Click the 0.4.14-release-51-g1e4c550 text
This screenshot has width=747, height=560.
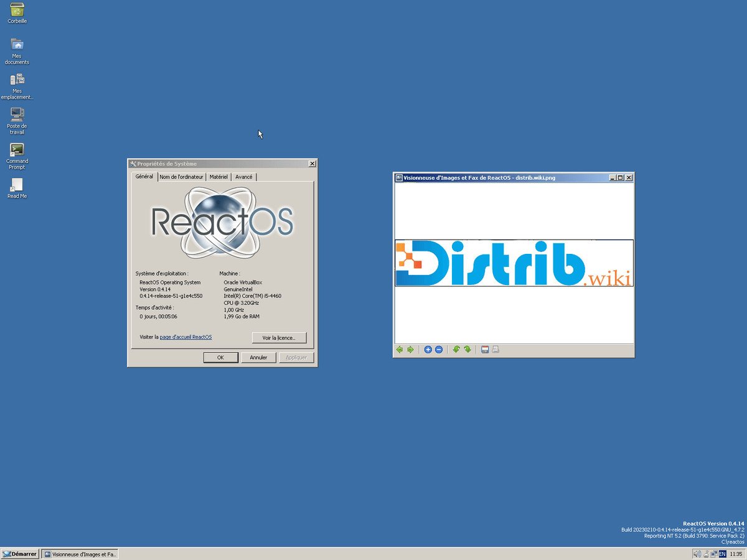tap(171, 296)
